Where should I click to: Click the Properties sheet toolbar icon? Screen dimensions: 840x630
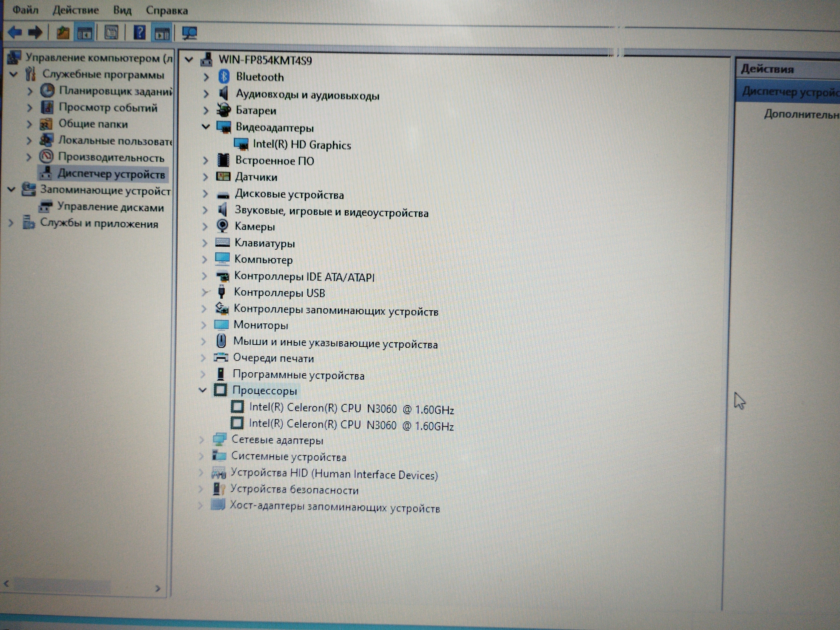[111, 33]
